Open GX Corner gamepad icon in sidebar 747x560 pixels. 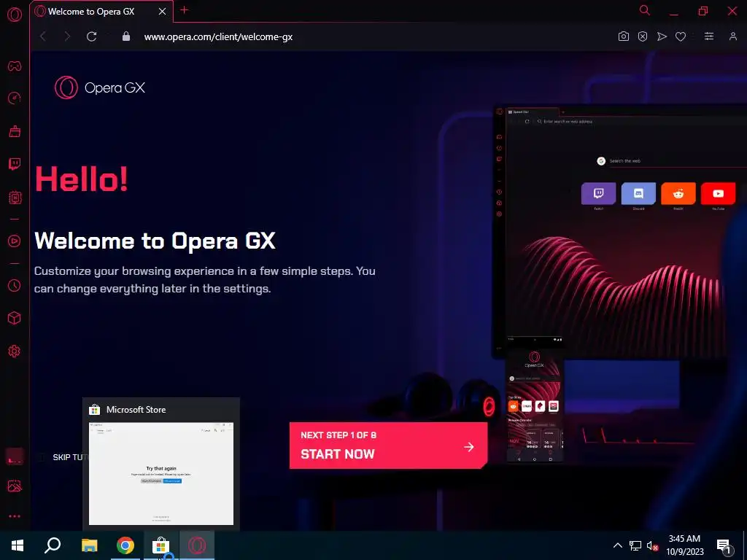[x=15, y=66]
